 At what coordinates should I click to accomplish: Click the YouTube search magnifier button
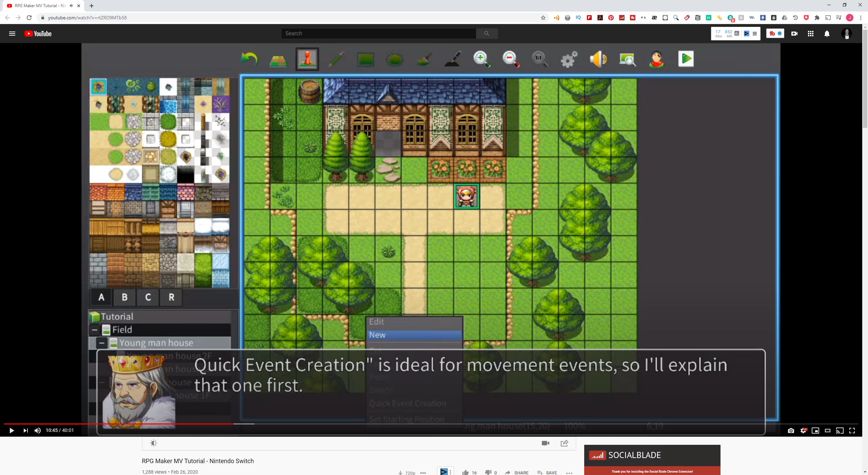pyautogui.click(x=487, y=33)
